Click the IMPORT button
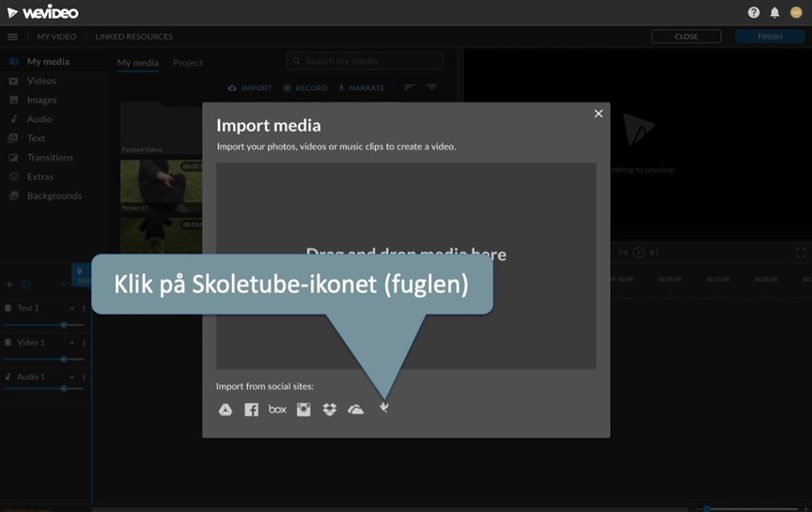Image resolution: width=812 pixels, height=512 pixels. [250, 88]
